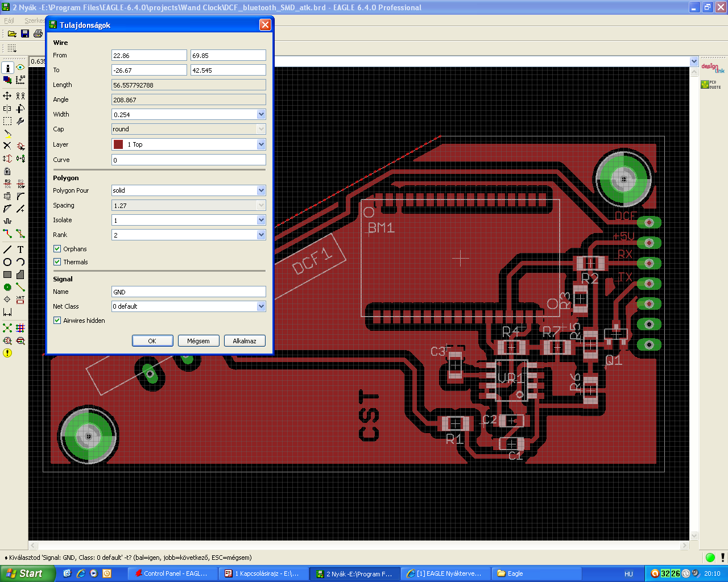Open the Grid settings icon
Viewport: 728px width, 582px height.
coord(12,49)
